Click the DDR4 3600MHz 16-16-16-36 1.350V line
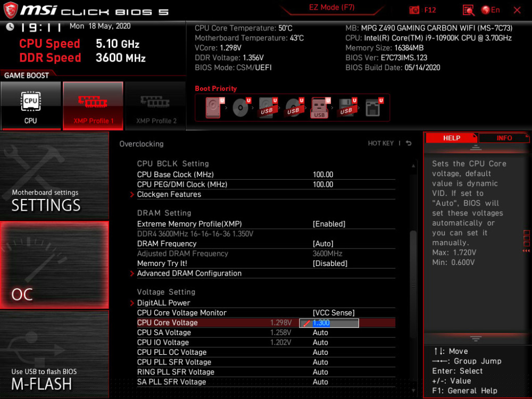Screen dimensions: 532x399 195,234
